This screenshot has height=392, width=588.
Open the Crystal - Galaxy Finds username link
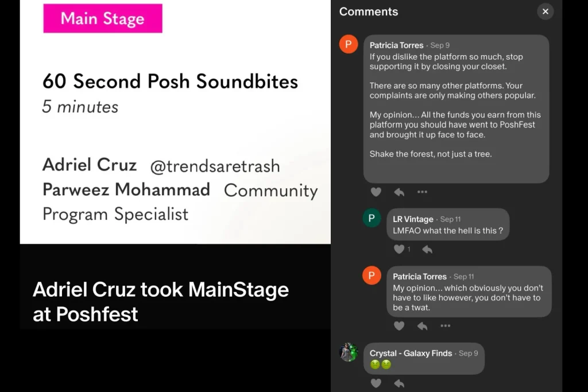(x=411, y=353)
